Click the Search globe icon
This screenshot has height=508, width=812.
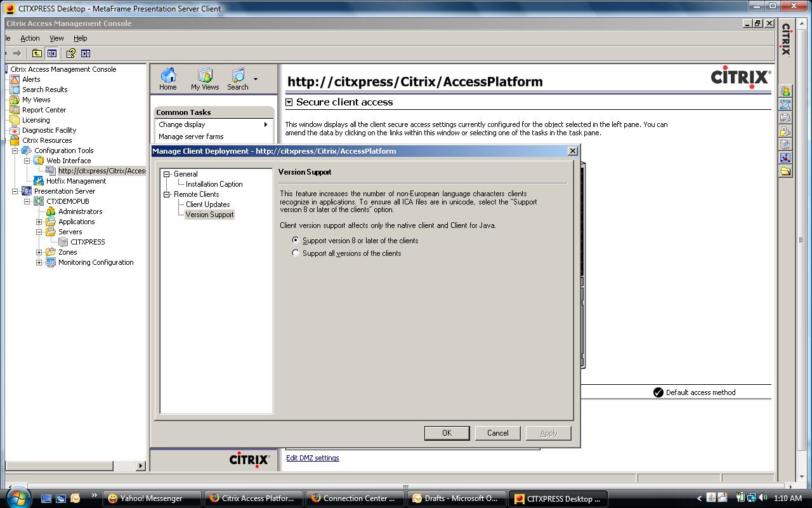[238, 75]
